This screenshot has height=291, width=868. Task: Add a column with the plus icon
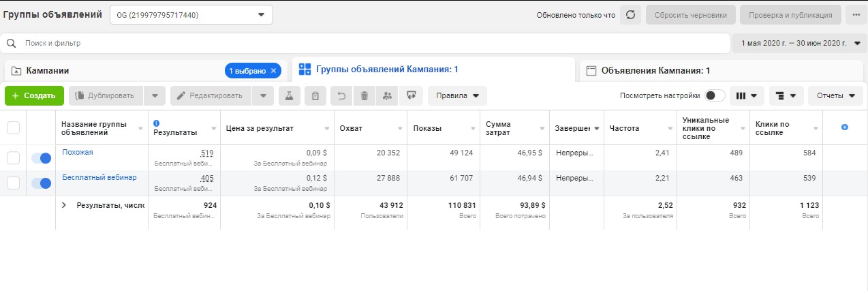pos(845,127)
